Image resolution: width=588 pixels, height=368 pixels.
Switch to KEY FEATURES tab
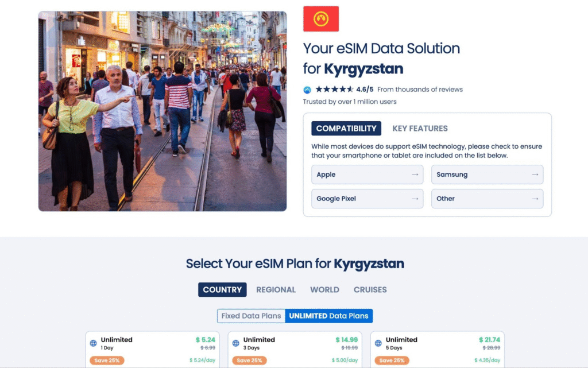pos(420,129)
